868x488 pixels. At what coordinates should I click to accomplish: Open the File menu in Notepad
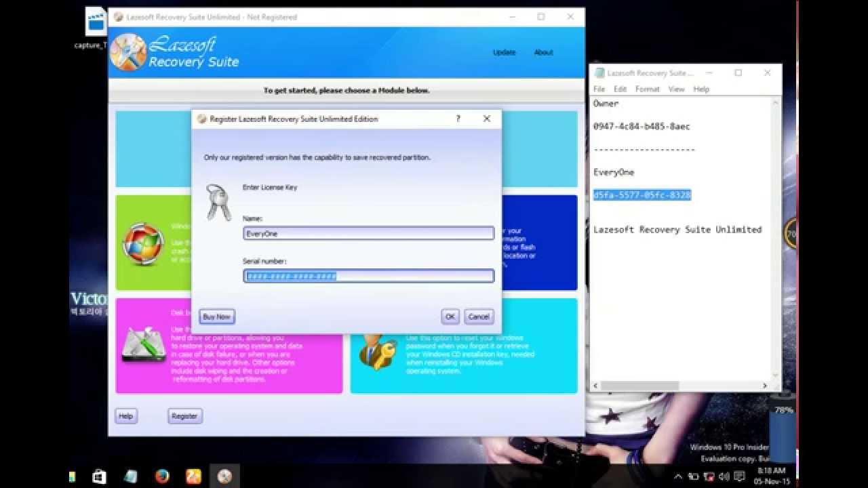click(x=599, y=89)
